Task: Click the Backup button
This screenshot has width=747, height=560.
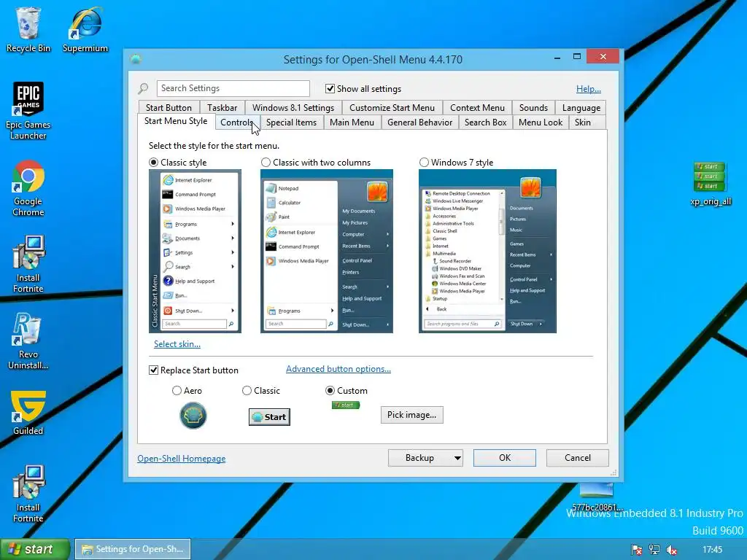Action: coord(419,458)
